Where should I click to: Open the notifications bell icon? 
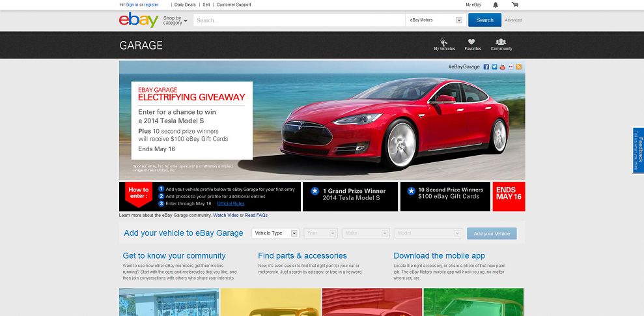pos(496,5)
